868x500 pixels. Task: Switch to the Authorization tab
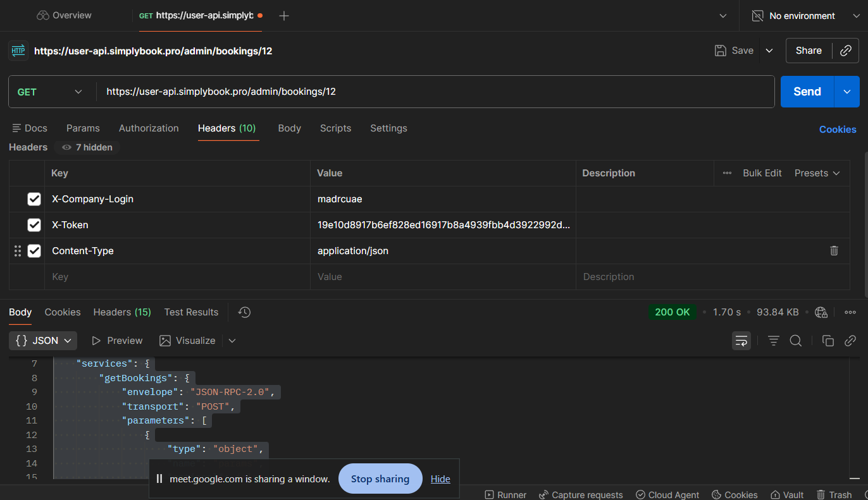[x=149, y=128]
